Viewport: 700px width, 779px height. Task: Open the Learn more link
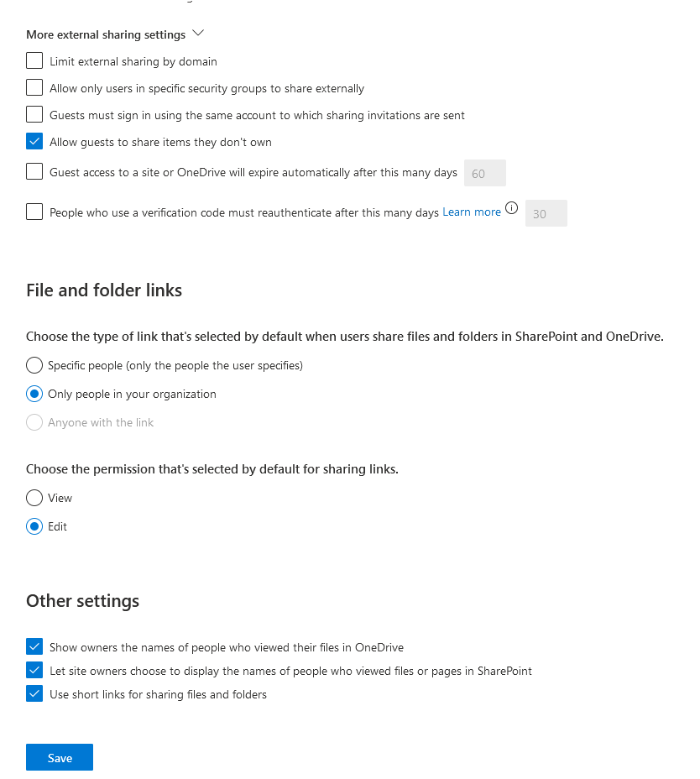[472, 212]
